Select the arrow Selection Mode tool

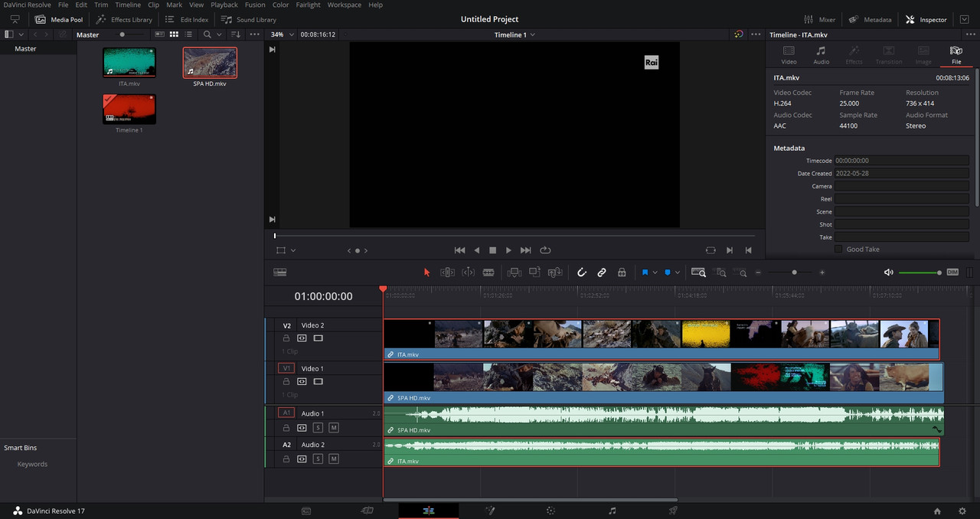coord(427,272)
